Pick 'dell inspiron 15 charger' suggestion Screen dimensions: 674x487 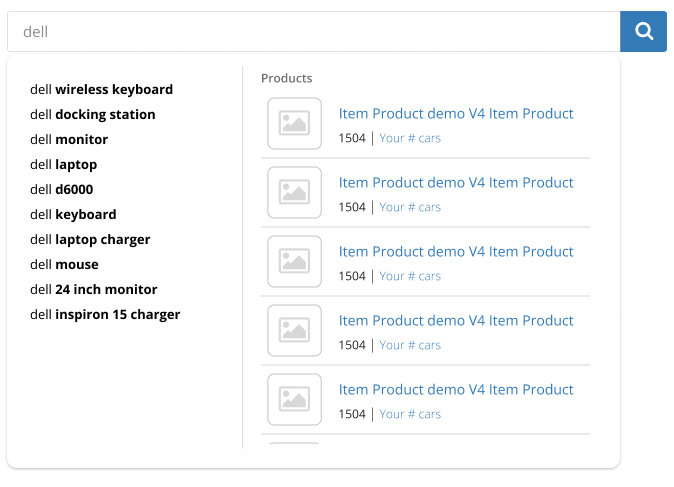click(x=105, y=314)
